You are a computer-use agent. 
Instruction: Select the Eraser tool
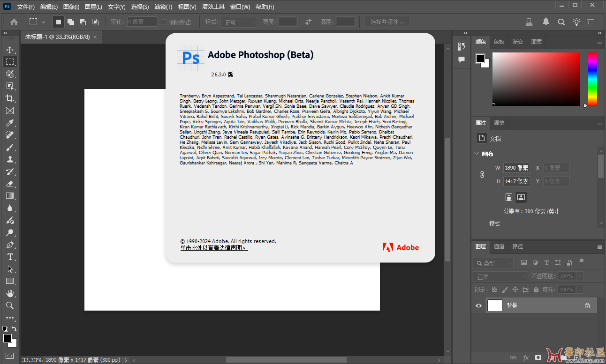coord(10,184)
